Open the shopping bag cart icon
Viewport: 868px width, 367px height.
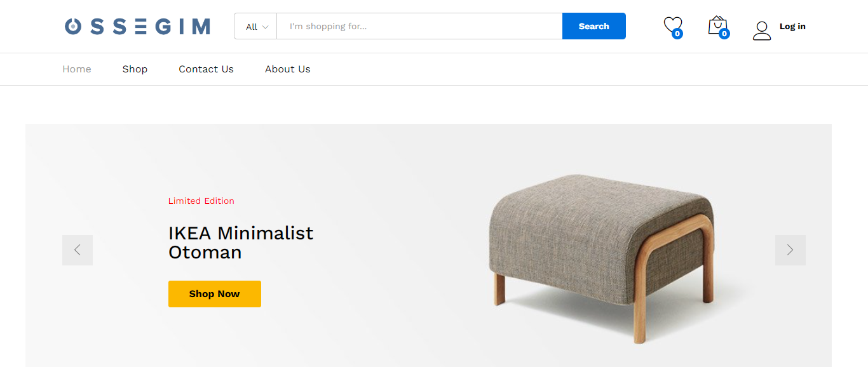[717, 24]
